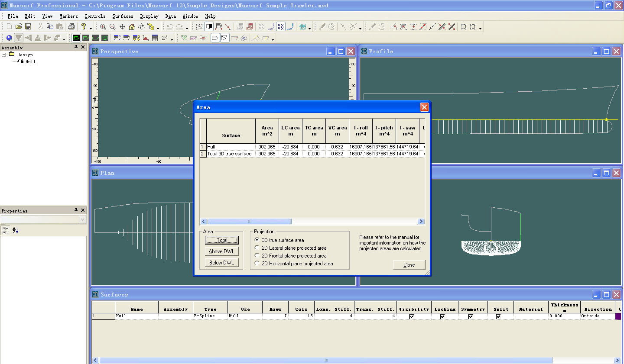Click the Surfaces window horizontal scrollbar thumb
The width and height of the screenshot is (624, 364).
[326, 360]
